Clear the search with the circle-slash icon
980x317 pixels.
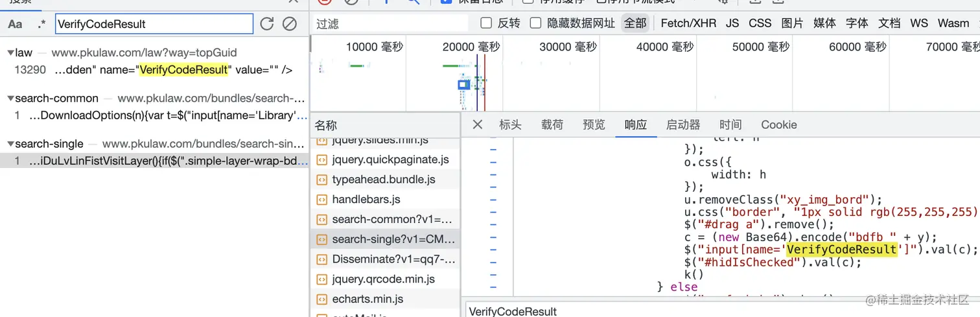pyautogui.click(x=290, y=24)
